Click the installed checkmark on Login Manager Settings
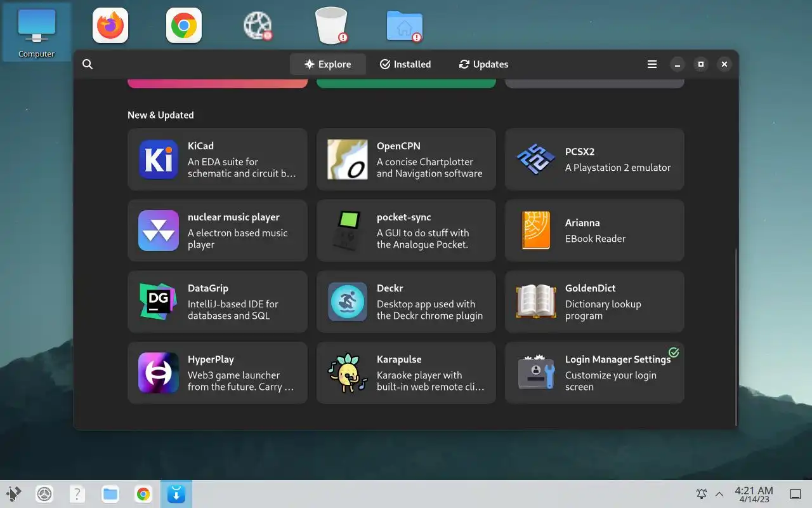The width and height of the screenshot is (812, 508). pyautogui.click(x=674, y=352)
